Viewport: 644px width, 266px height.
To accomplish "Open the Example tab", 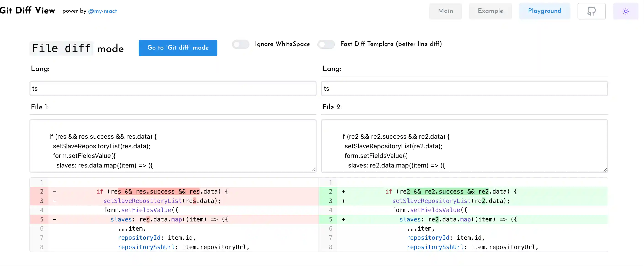I will point(490,11).
